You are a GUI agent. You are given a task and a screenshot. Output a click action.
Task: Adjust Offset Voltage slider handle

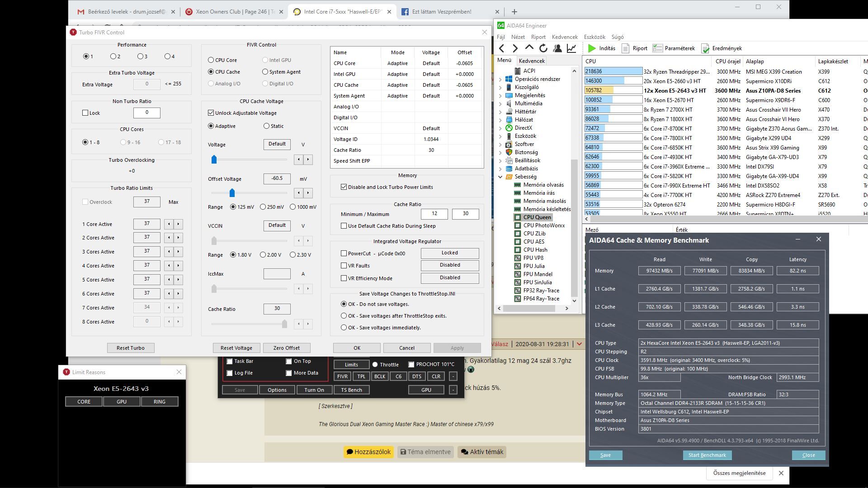click(232, 193)
